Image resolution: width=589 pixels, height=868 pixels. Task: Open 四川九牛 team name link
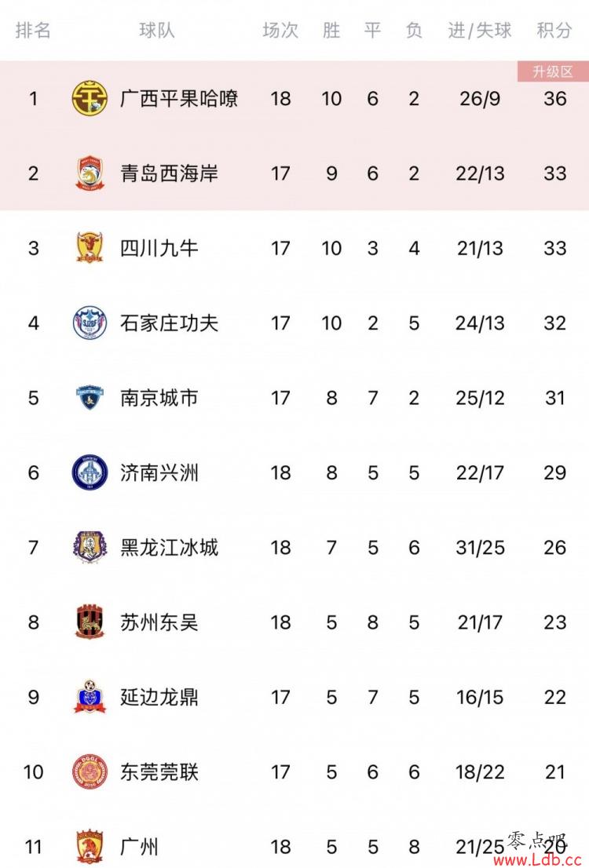[x=159, y=248]
